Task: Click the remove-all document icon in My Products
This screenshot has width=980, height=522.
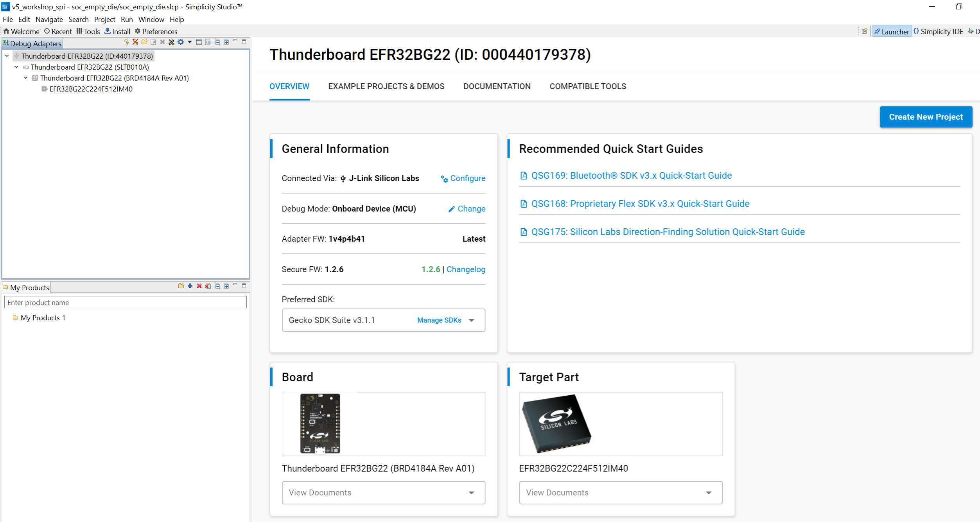Action: 208,286
